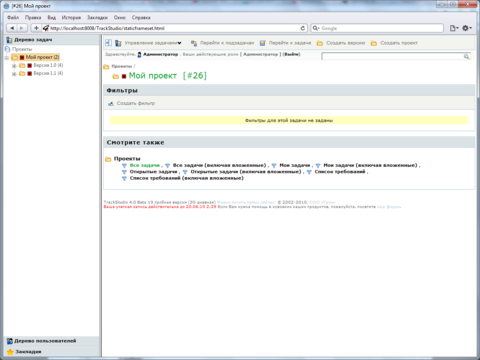Toggle the tree panel hide icon

108,43
